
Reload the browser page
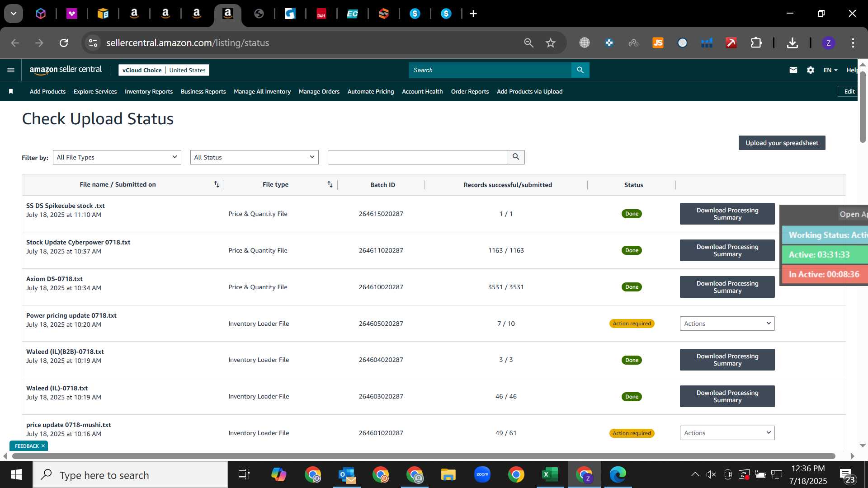tap(64, 43)
